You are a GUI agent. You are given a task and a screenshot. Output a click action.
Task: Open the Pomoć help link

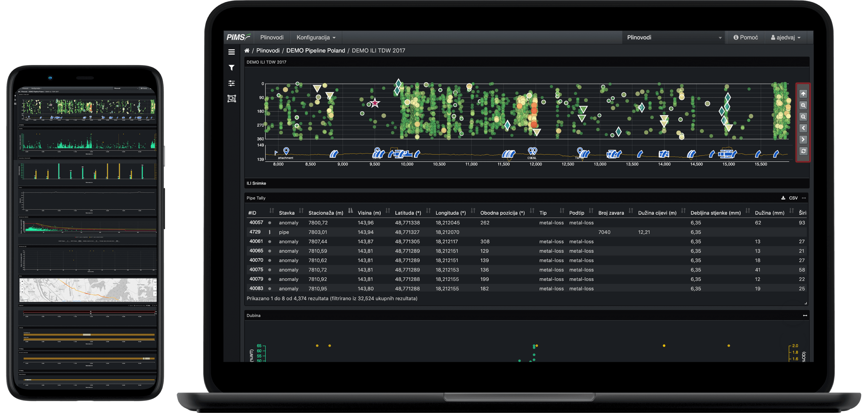click(x=746, y=37)
